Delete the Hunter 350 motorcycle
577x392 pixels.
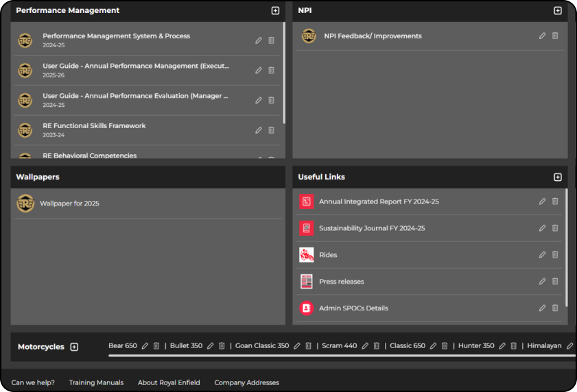click(514, 346)
